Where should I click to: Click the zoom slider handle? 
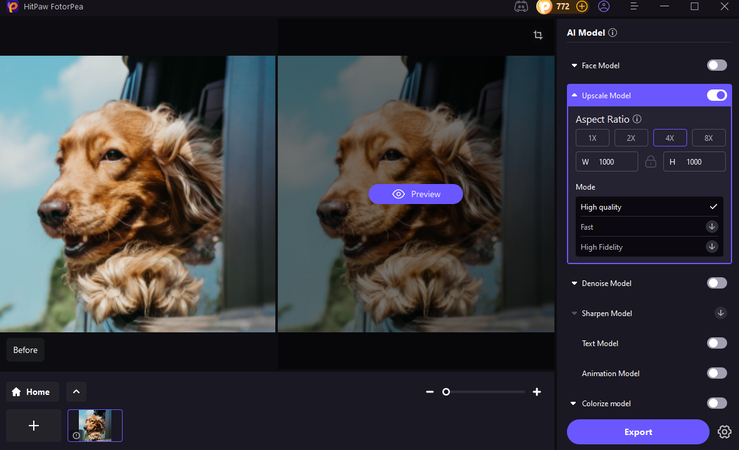pyautogui.click(x=446, y=392)
